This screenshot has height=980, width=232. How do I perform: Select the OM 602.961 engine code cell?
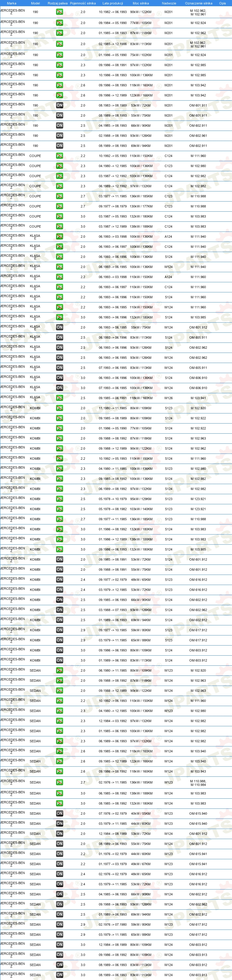(198, 136)
